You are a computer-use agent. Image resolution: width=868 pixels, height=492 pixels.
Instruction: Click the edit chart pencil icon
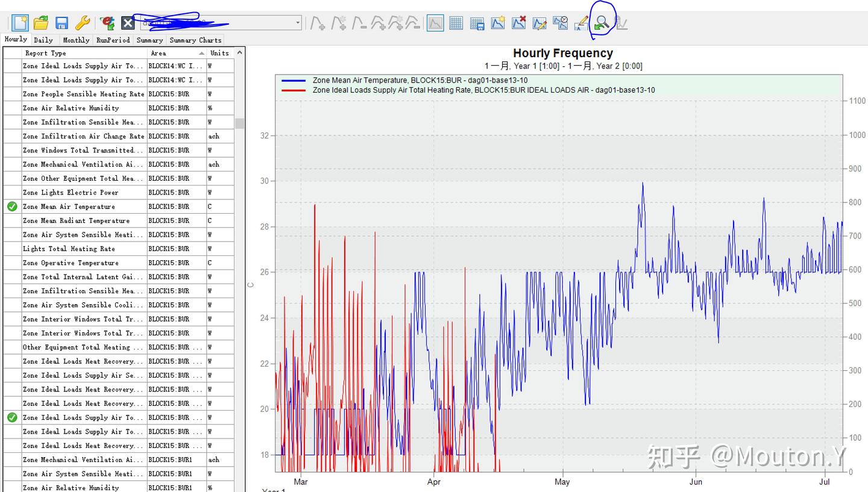pyautogui.click(x=539, y=23)
